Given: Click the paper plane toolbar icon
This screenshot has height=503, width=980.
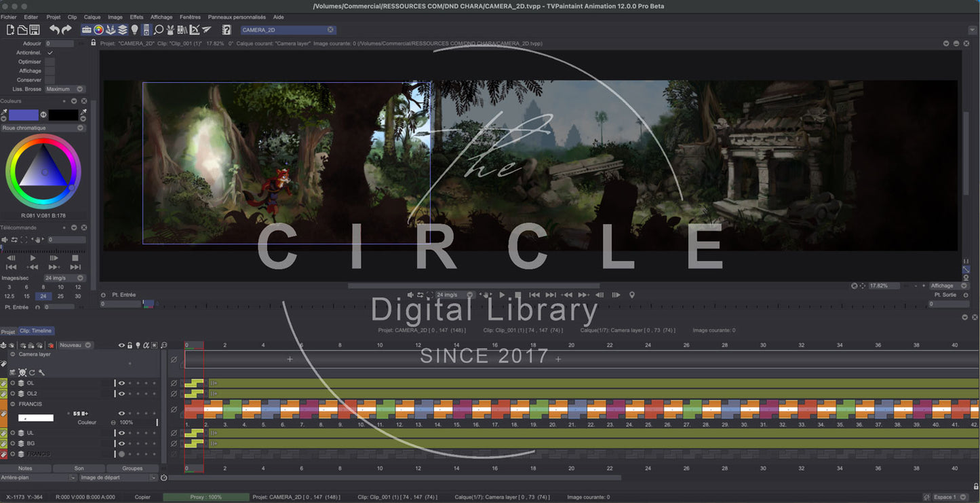Looking at the screenshot, I should [x=207, y=30].
